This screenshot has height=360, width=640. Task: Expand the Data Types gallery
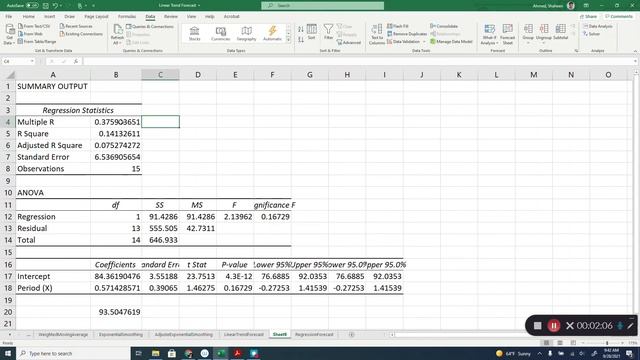pyautogui.click(x=289, y=40)
